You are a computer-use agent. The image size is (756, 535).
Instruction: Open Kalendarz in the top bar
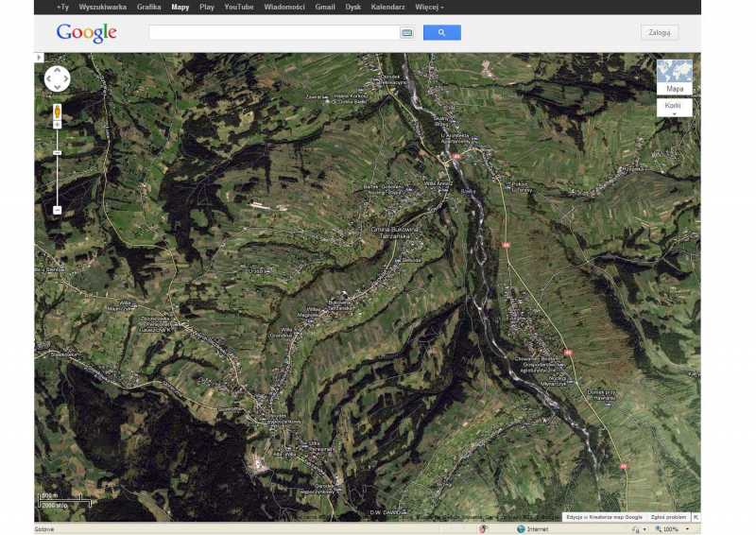tap(387, 7)
